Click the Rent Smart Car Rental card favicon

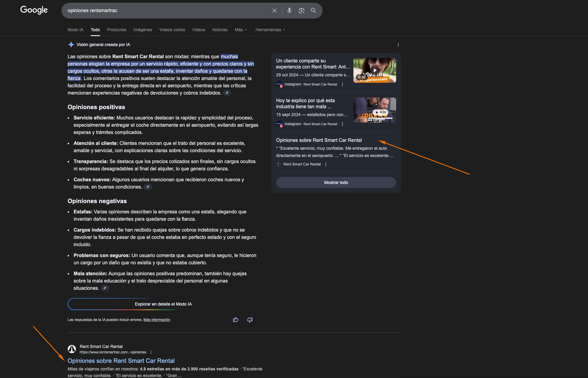[279, 164]
